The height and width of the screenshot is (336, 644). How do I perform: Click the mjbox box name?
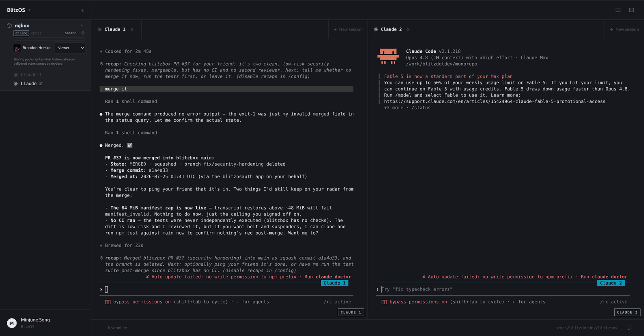point(22,26)
